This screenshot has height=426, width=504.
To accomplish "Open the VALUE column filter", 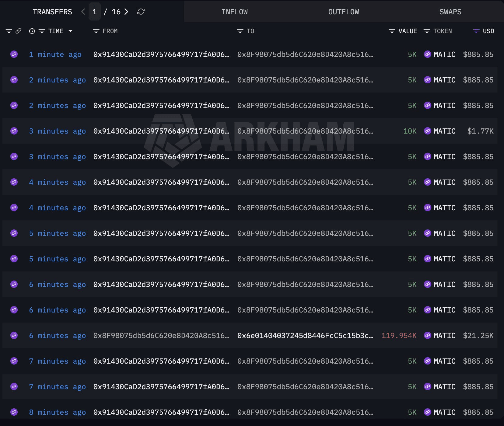I will [x=392, y=31].
